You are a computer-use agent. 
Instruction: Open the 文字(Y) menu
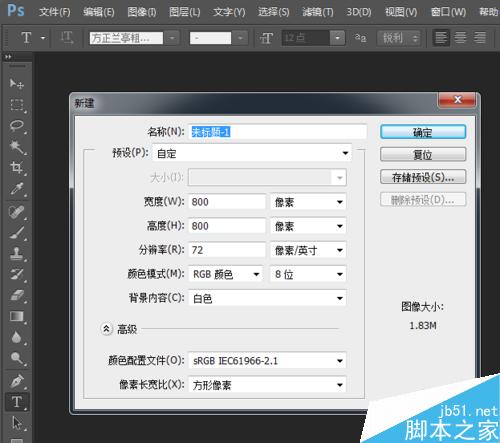coord(229,12)
